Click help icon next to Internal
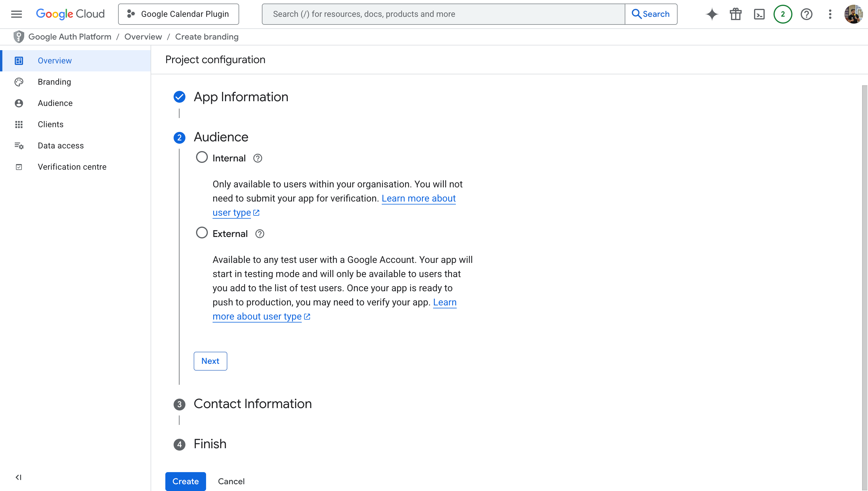868x491 pixels. (257, 158)
